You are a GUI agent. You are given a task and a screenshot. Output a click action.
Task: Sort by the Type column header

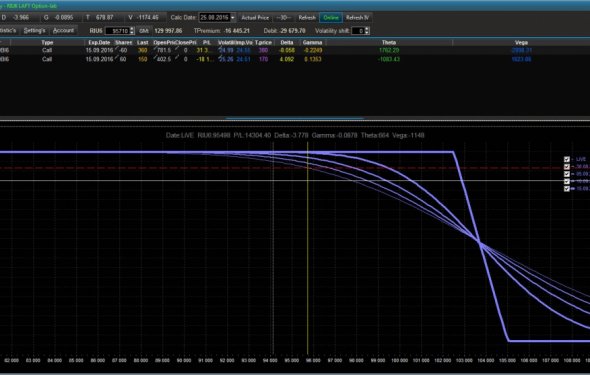(47, 43)
